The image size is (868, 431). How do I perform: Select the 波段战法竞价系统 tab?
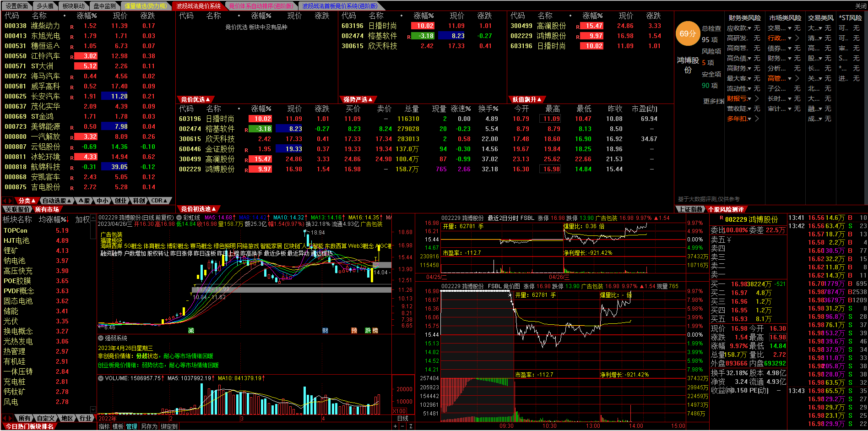coord(198,6)
